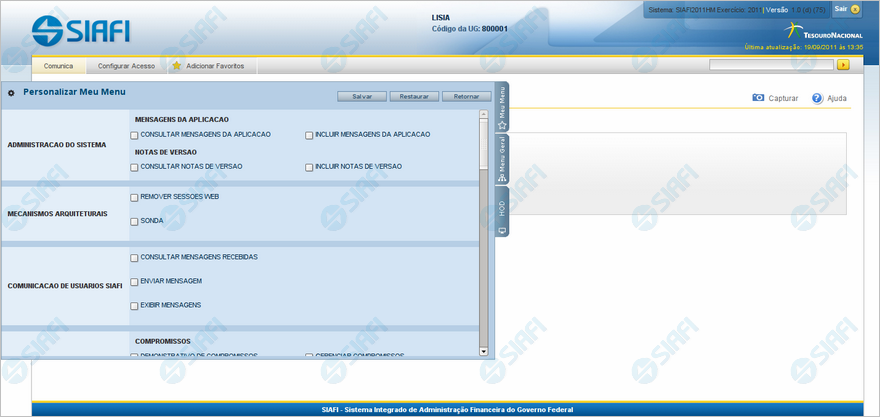Click the Sair logout button

(x=846, y=9)
